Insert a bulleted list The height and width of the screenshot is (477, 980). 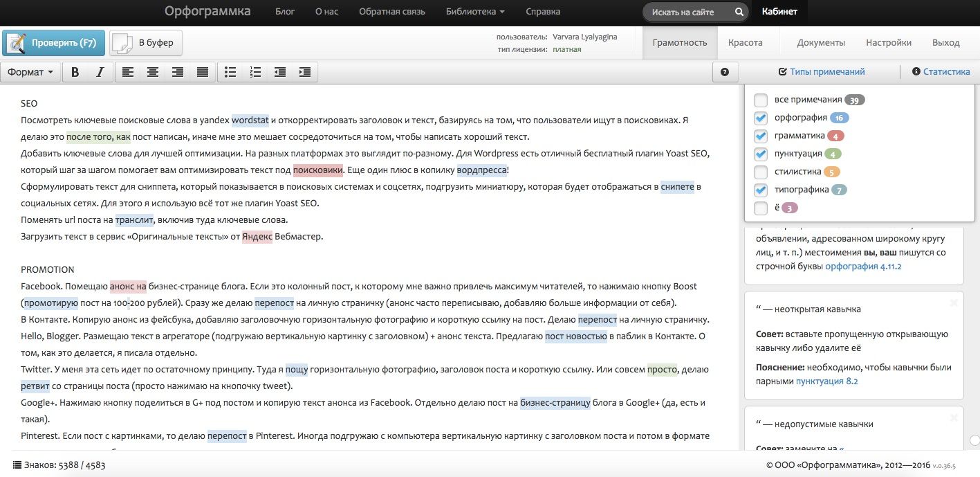point(231,72)
